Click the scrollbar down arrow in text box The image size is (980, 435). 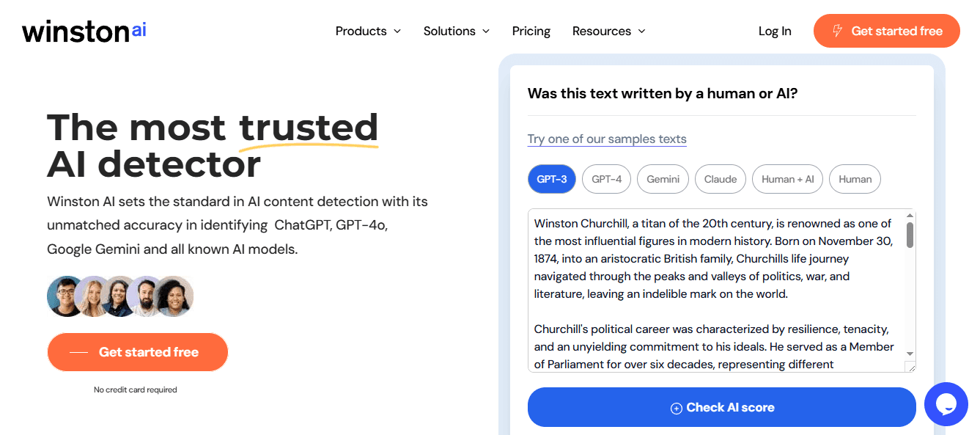910,354
